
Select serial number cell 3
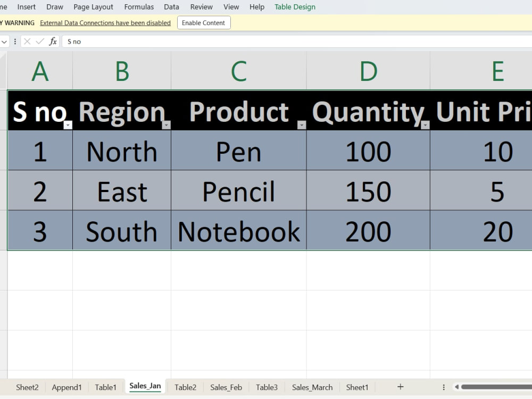pos(40,230)
